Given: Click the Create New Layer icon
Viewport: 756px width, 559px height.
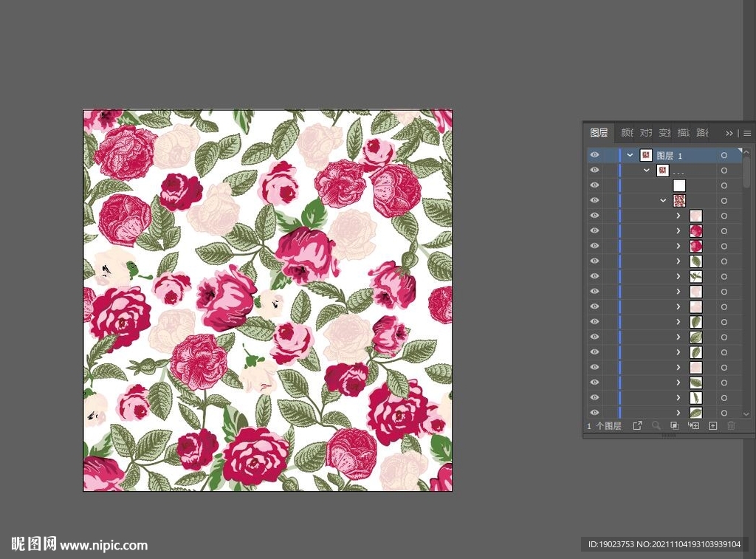Looking at the screenshot, I should point(712,425).
